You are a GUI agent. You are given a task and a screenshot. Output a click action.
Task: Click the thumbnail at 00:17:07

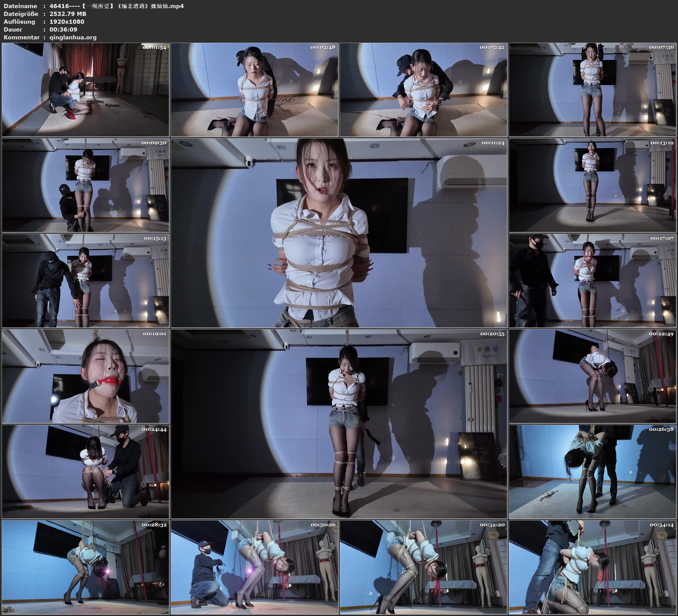coord(593,281)
